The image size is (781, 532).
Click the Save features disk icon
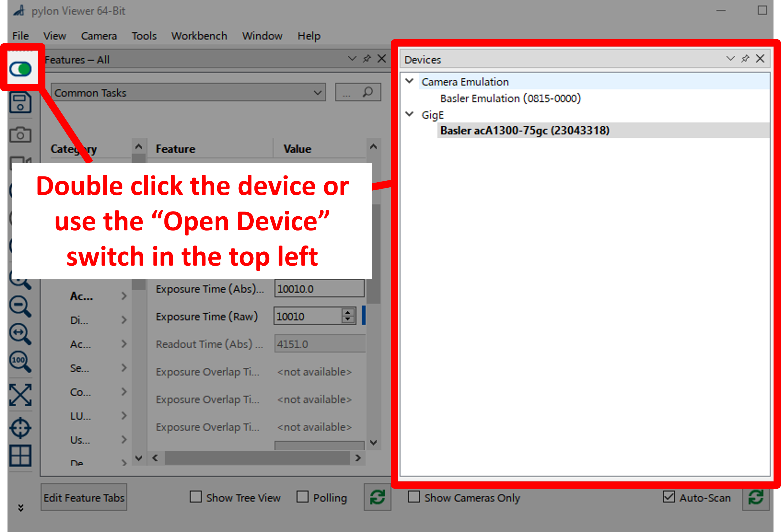(21, 103)
